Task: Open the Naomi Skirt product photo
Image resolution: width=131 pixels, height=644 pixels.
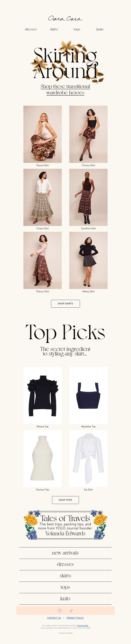Action: (x=43, y=134)
